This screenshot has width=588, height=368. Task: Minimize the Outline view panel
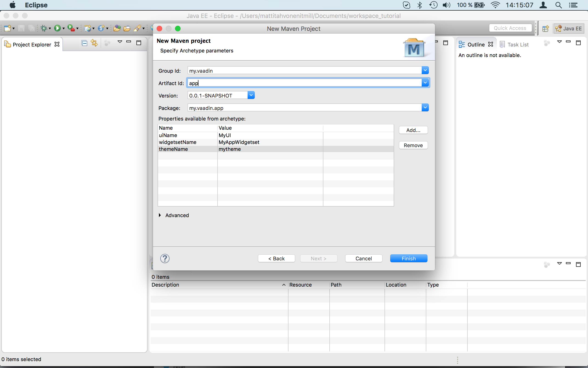pyautogui.click(x=568, y=42)
